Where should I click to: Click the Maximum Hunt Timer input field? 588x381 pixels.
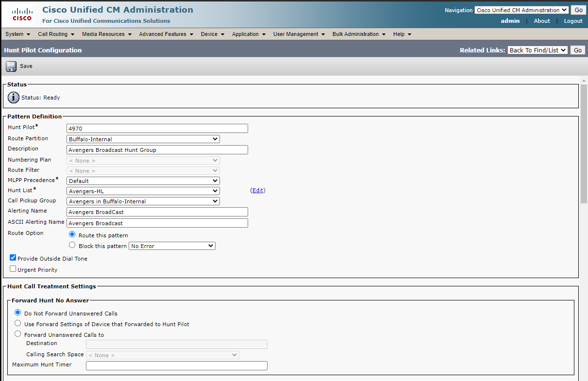click(177, 366)
